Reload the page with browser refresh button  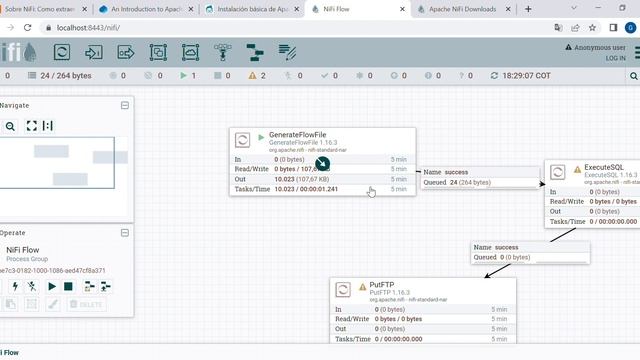click(x=28, y=28)
